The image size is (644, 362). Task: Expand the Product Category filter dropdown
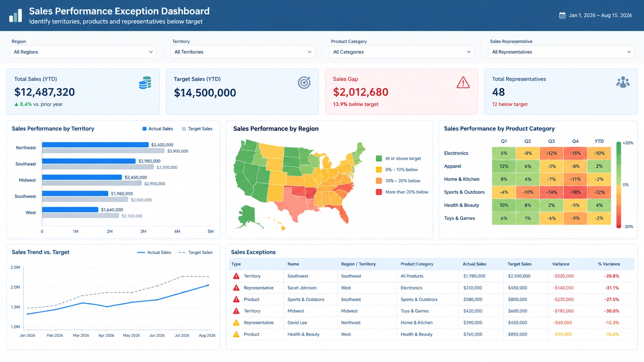pyautogui.click(x=402, y=52)
